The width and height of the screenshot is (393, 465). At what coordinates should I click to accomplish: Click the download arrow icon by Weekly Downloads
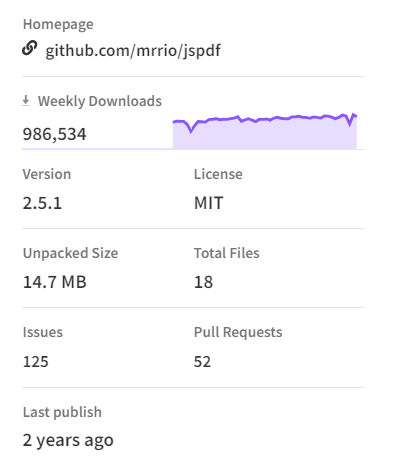(x=26, y=101)
